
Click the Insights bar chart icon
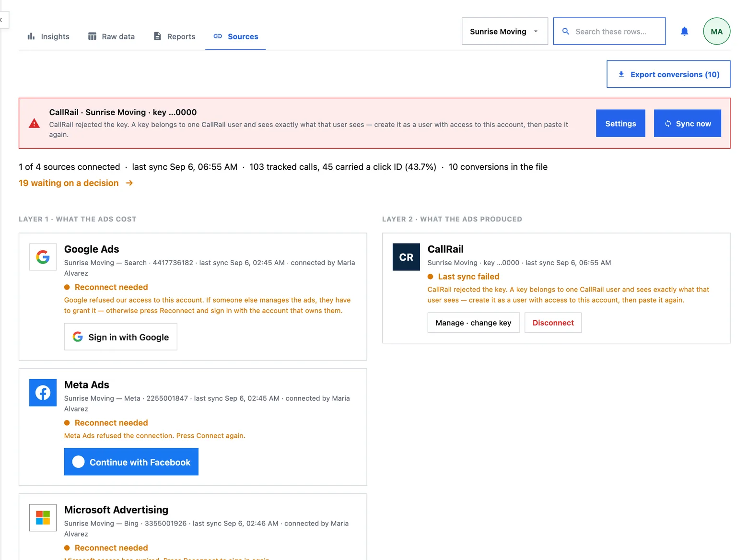click(31, 36)
